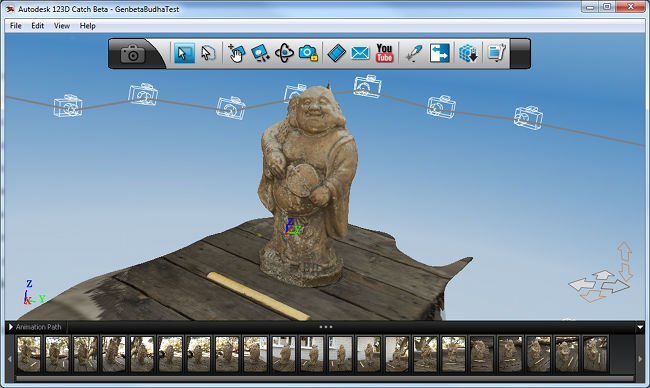The width and height of the screenshot is (650, 388).
Task: Open the create animation filmstrip tool
Action: click(336, 53)
